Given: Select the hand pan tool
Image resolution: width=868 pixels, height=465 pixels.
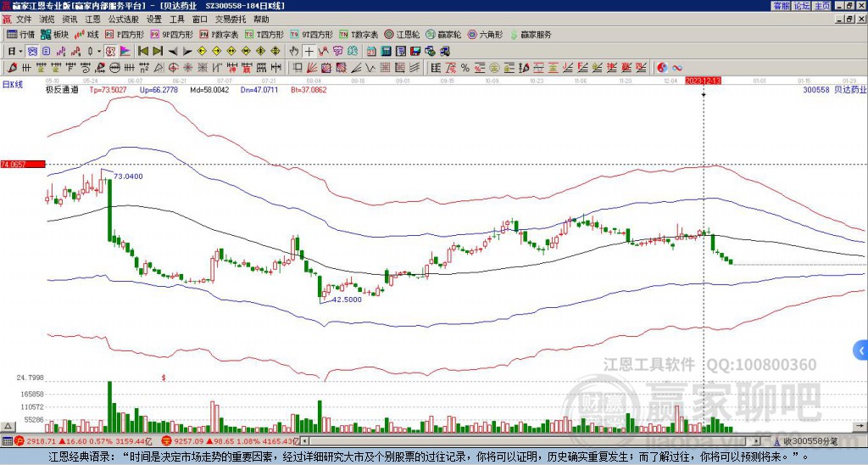Looking at the screenshot, I should [x=294, y=52].
